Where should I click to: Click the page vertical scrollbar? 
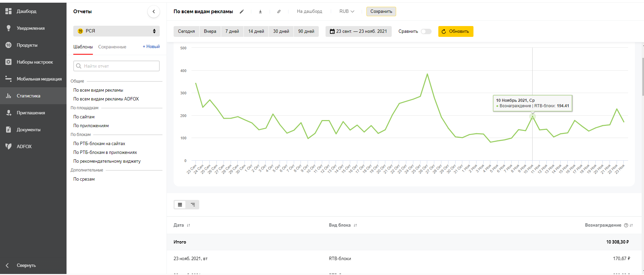(x=643, y=77)
